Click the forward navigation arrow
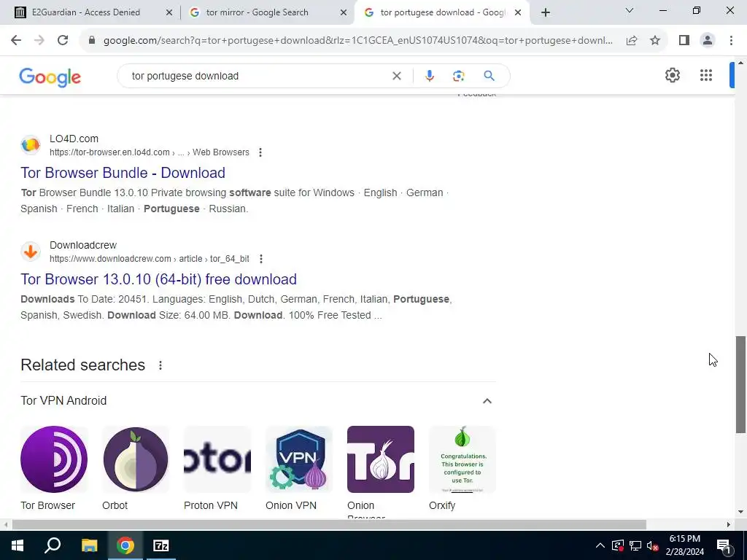The width and height of the screenshot is (747, 560). [39, 41]
